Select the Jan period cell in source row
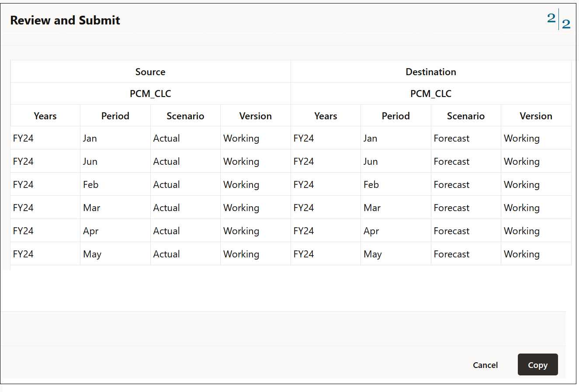 (90, 138)
